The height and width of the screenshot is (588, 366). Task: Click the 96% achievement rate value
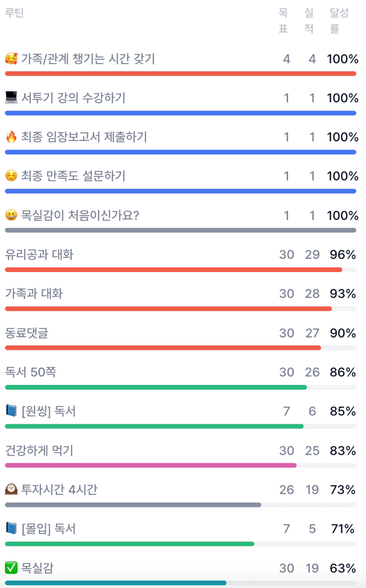[343, 255]
